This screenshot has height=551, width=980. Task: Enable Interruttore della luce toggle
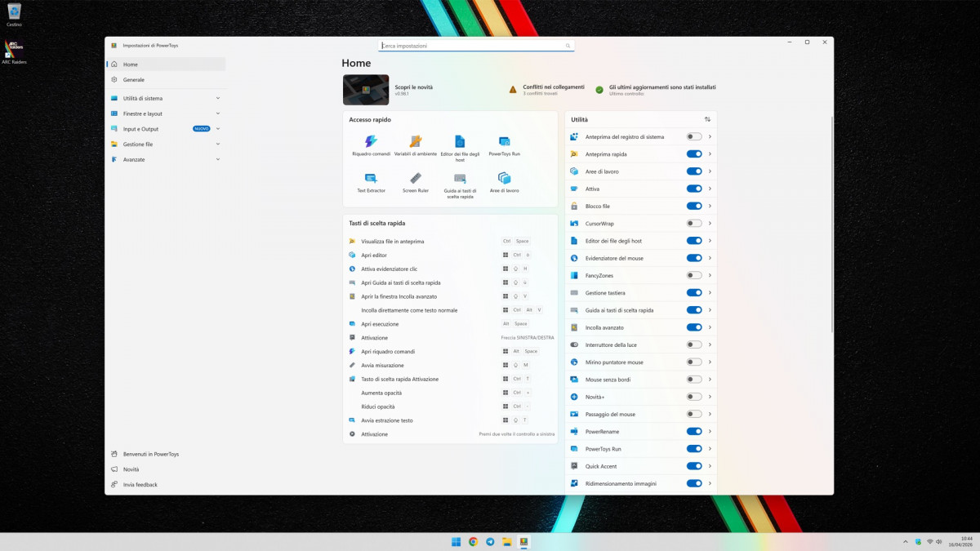point(694,344)
